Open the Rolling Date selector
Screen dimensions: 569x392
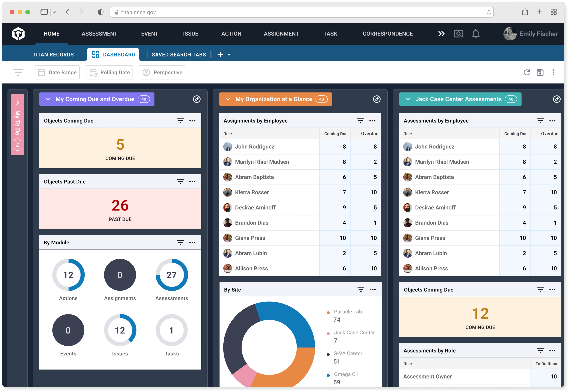[x=109, y=72]
